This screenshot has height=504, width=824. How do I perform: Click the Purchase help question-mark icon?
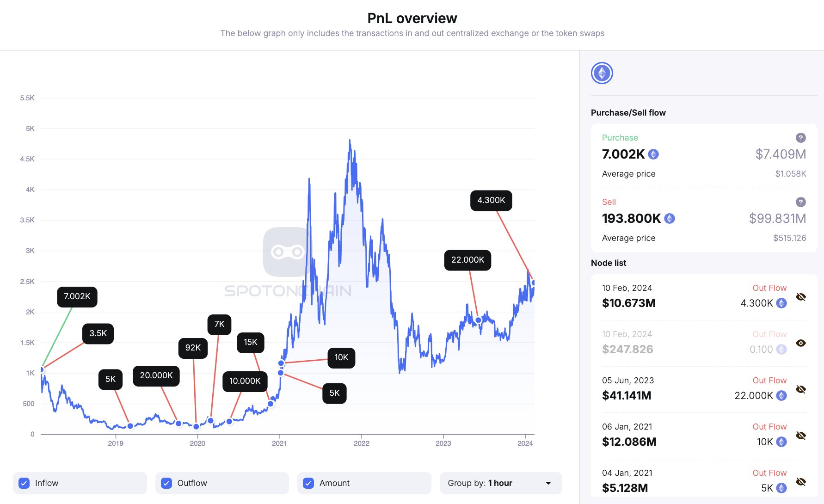(800, 138)
